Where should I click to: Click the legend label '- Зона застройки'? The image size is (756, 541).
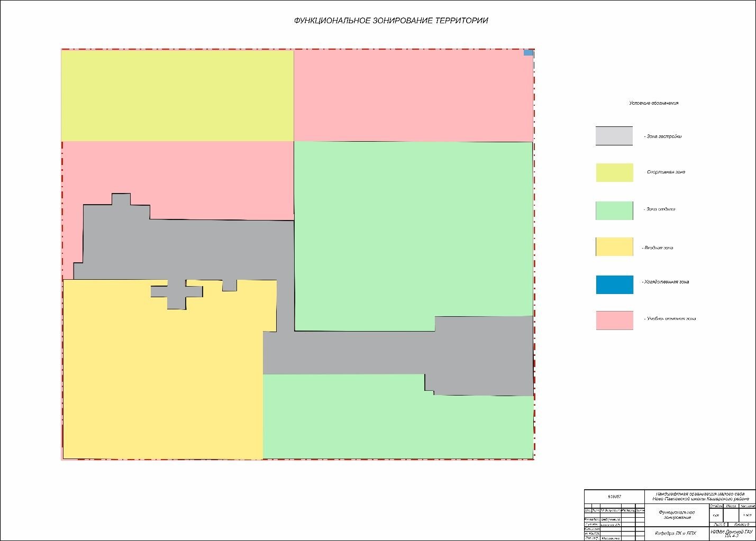coord(662,136)
